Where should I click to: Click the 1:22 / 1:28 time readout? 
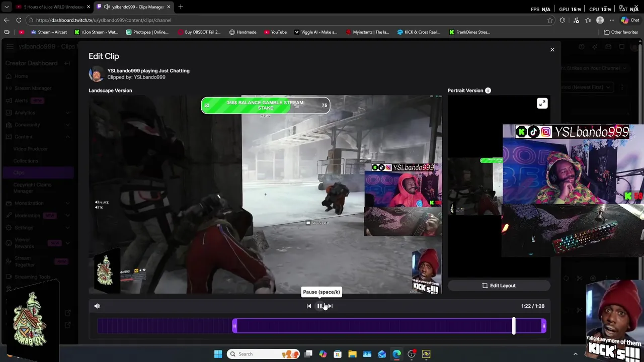[x=533, y=306]
